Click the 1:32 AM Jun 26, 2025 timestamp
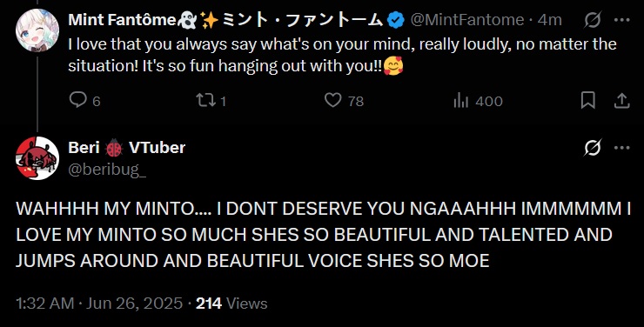This screenshot has height=327, width=644. [99, 304]
